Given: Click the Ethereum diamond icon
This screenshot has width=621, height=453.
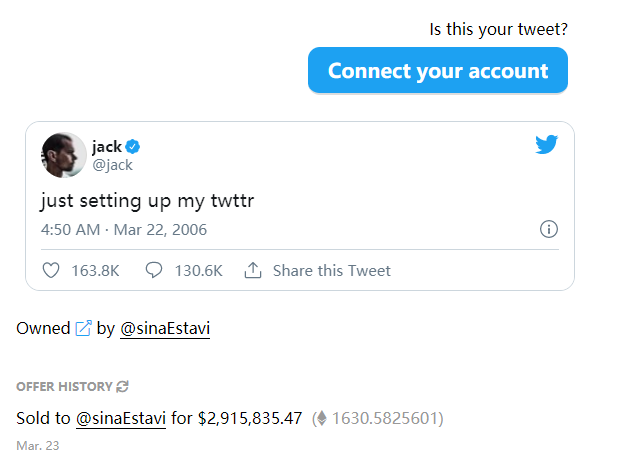Looking at the screenshot, I should coord(321,418).
